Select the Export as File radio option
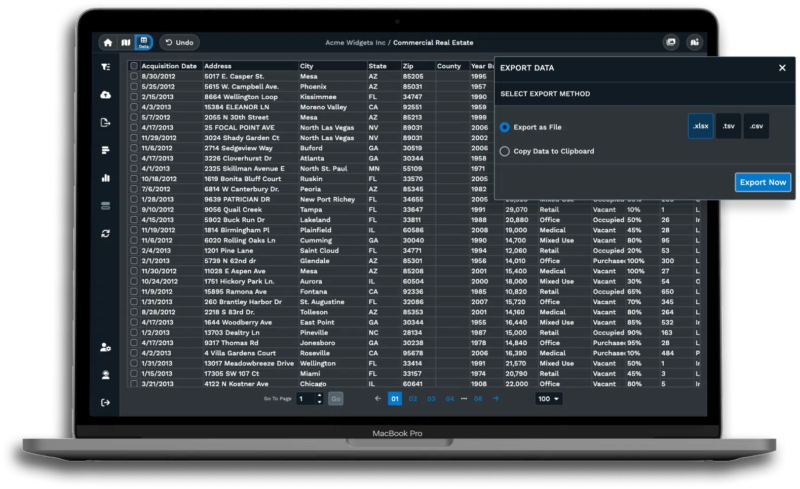 coord(505,127)
